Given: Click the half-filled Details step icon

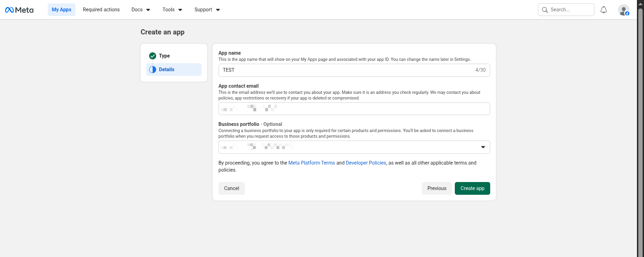Looking at the screenshot, I should pyautogui.click(x=152, y=69).
